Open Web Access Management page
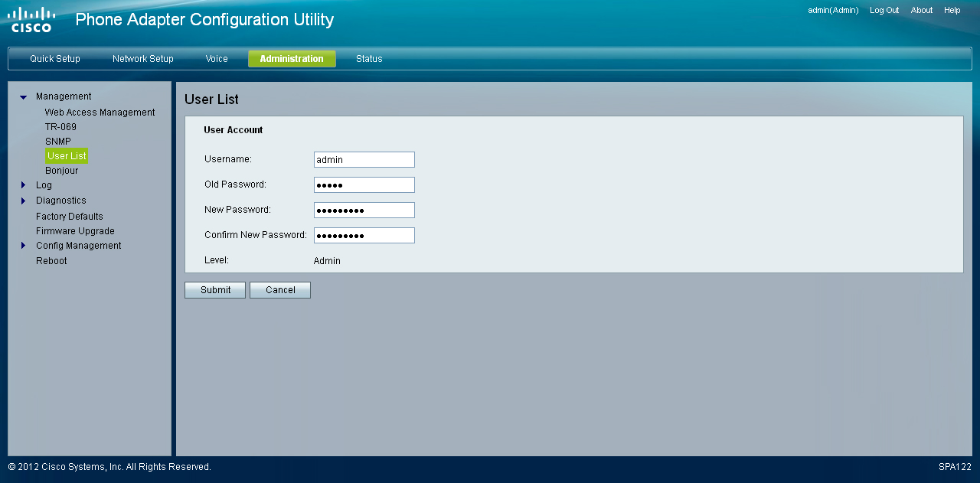The image size is (980, 483). point(100,113)
